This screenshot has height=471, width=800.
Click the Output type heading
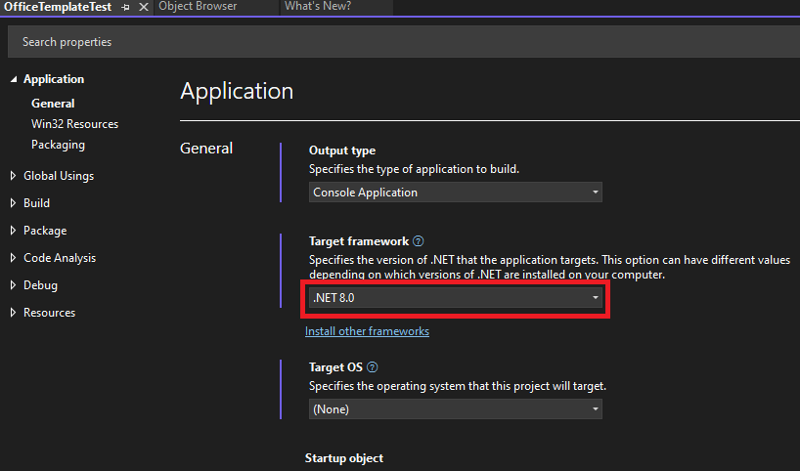coord(342,151)
